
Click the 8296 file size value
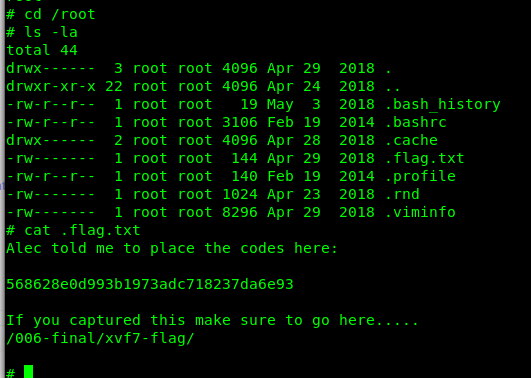tap(240, 212)
